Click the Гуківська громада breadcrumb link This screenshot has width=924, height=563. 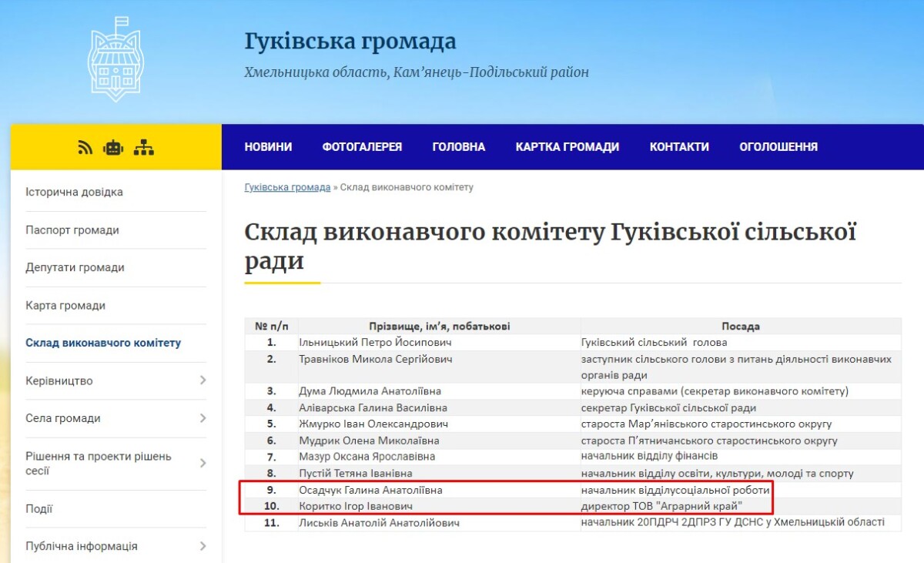[x=286, y=187]
